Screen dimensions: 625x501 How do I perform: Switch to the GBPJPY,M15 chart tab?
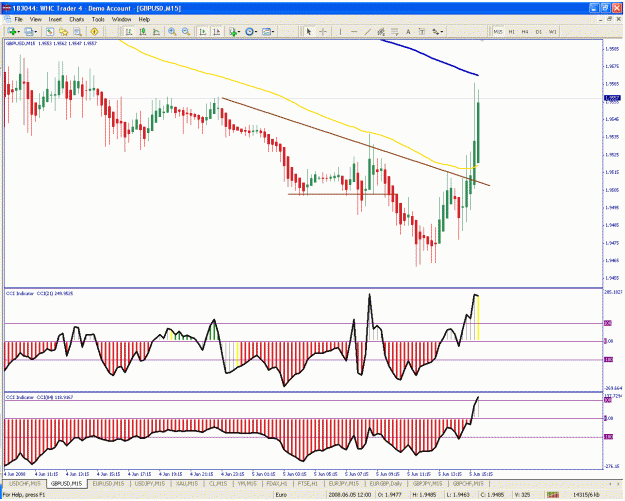tap(427, 483)
